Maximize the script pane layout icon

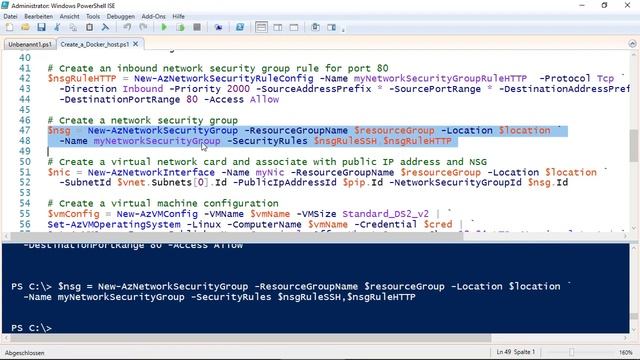point(294,27)
